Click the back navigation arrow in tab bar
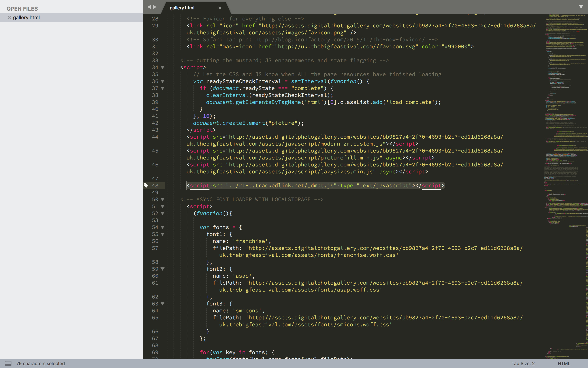588x368 pixels. [149, 7]
